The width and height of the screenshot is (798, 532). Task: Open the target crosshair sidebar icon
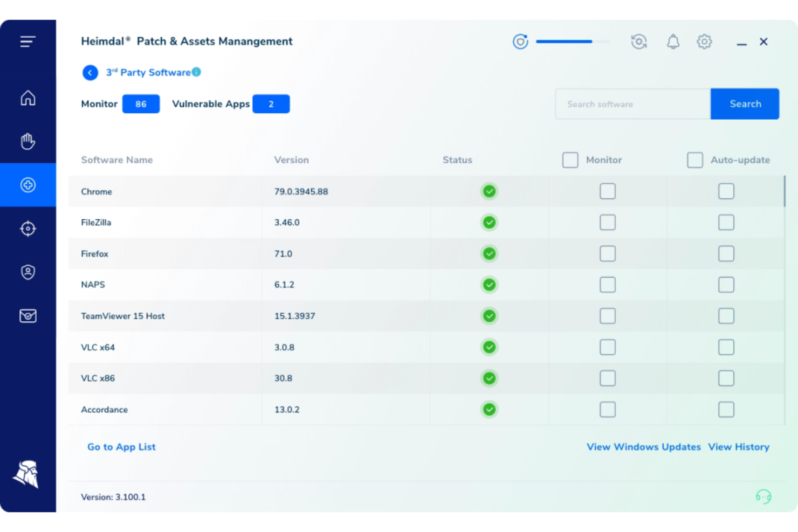point(27,229)
